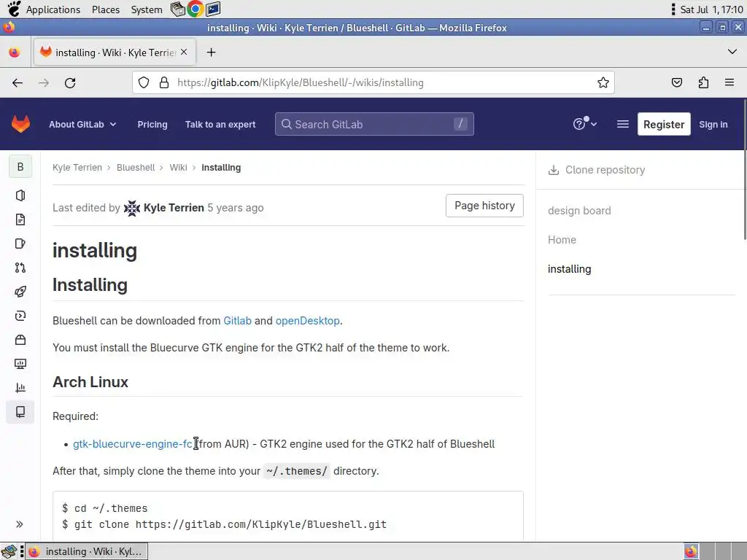The width and height of the screenshot is (747, 560).
Task: Select installing page in wiki sidebar
Action: [x=569, y=269]
